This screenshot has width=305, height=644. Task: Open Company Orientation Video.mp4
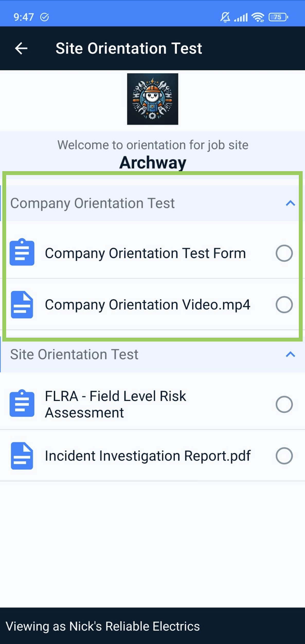[x=147, y=305]
